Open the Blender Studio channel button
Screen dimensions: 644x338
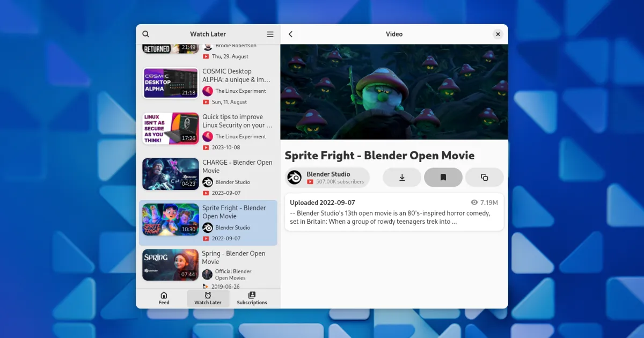(x=327, y=178)
